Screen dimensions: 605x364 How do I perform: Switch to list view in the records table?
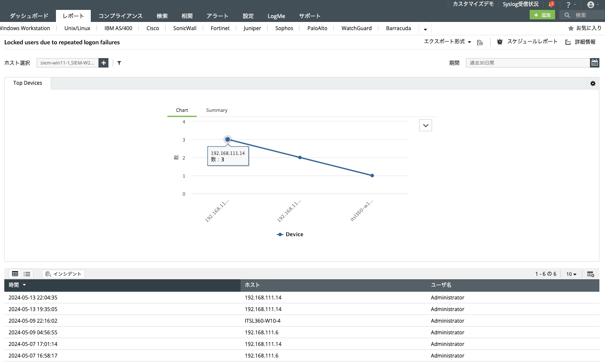click(27, 274)
